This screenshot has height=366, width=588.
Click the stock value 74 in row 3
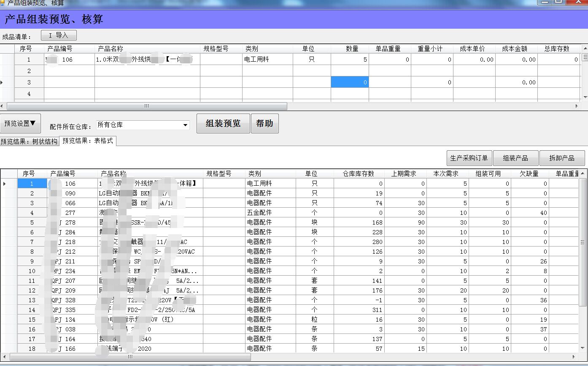pos(359,203)
